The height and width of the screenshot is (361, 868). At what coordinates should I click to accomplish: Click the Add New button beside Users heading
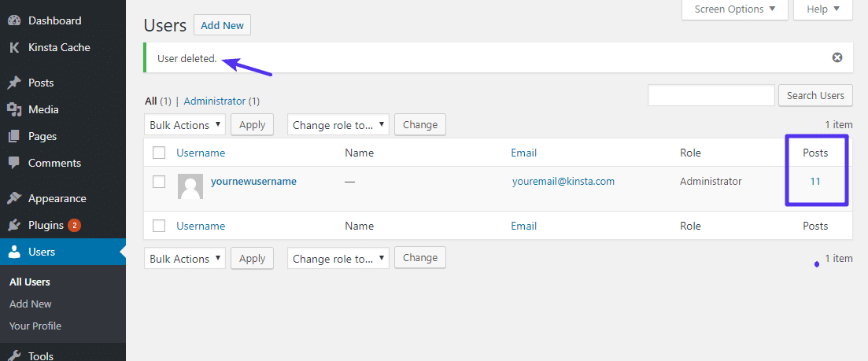(222, 25)
